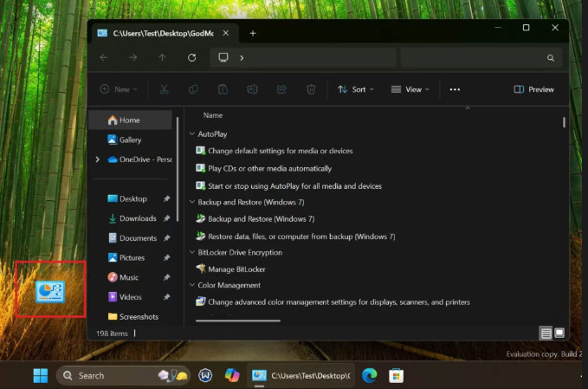Close the GodMode tab
Image resolution: width=588 pixels, height=389 pixels.
pyautogui.click(x=226, y=33)
